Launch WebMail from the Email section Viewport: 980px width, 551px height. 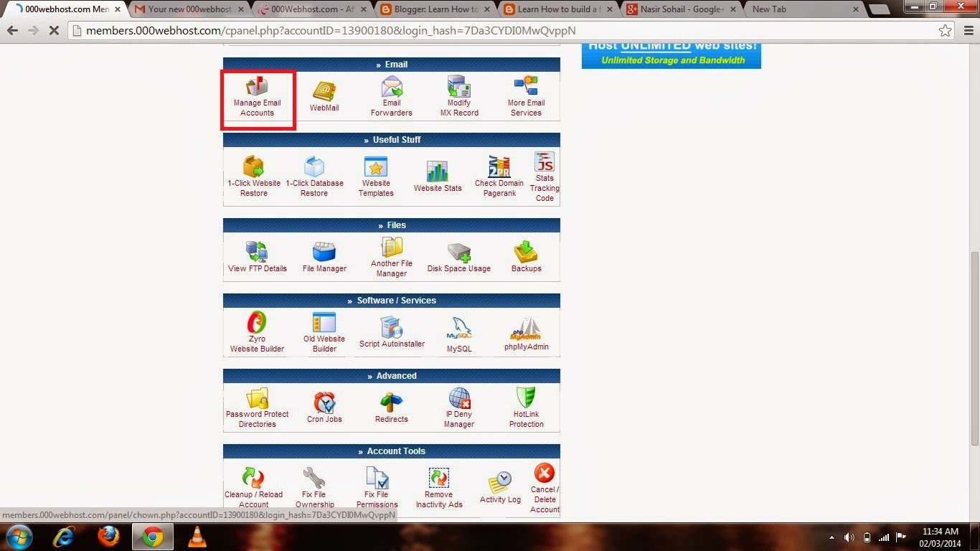click(x=324, y=97)
